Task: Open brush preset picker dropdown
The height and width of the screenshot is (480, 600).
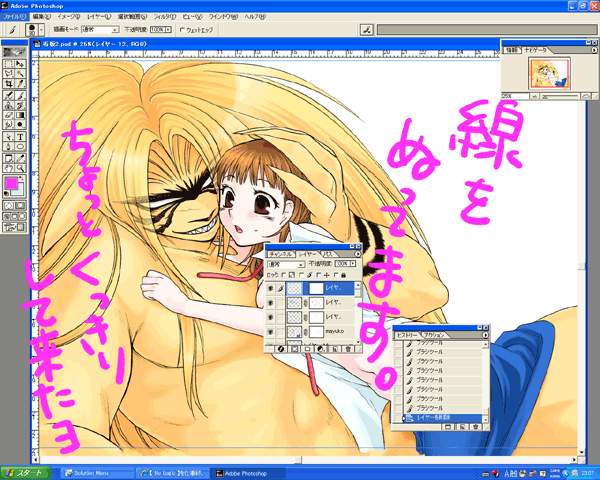Action: point(42,29)
